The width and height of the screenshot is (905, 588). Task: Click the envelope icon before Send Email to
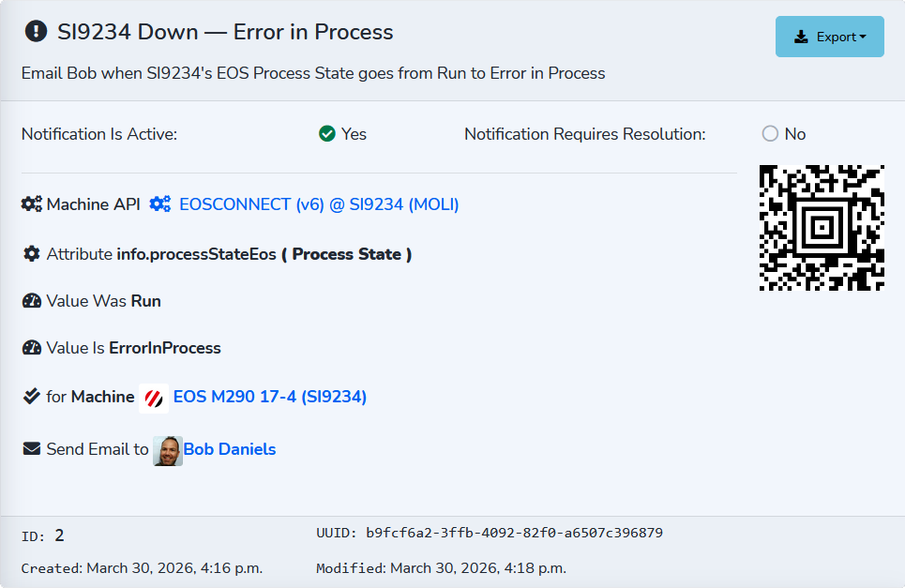[32, 449]
